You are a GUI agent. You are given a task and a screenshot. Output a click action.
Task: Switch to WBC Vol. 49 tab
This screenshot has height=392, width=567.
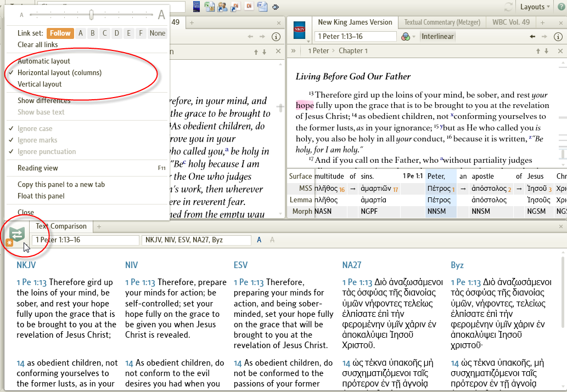click(x=510, y=22)
